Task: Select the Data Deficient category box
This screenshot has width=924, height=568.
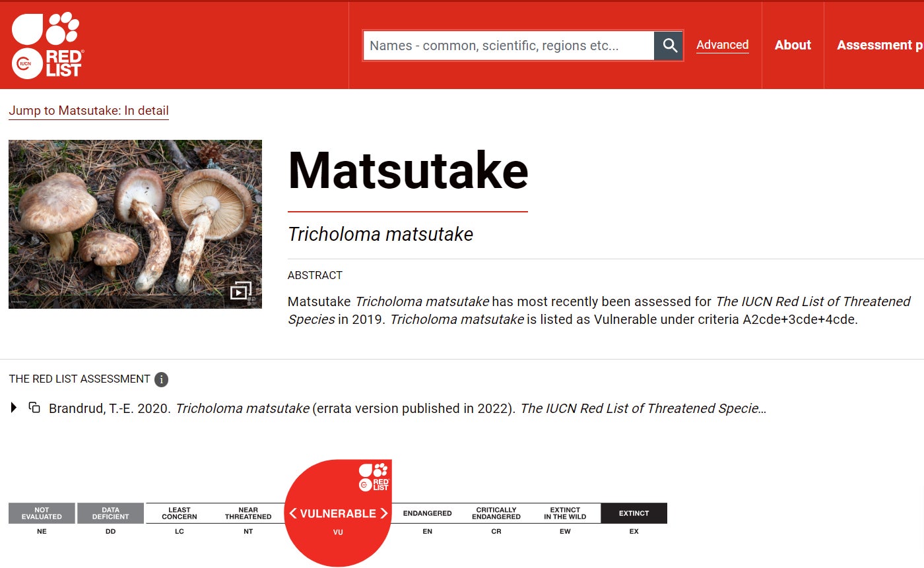Action: (110, 513)
